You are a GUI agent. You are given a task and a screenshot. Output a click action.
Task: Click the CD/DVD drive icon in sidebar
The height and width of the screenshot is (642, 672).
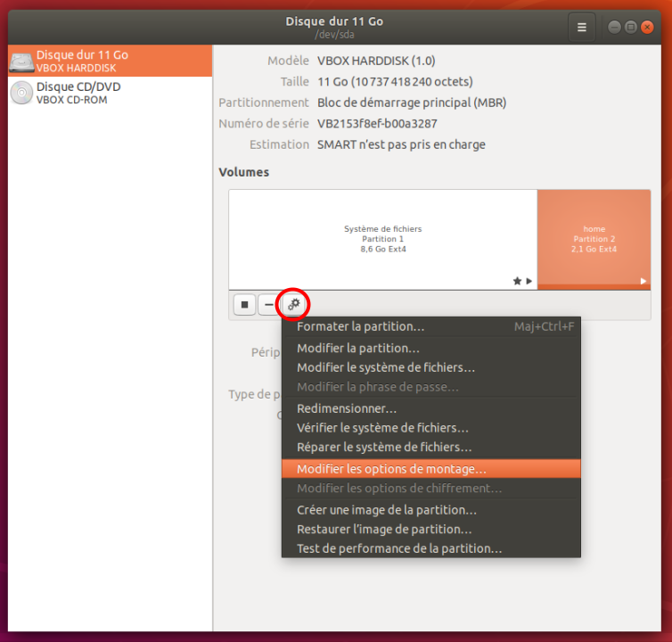click(21, 94)
